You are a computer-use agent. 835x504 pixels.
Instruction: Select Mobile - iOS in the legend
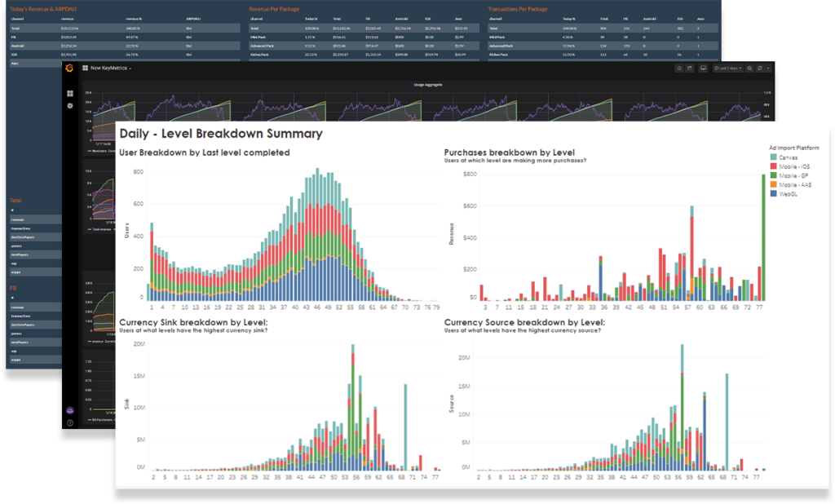(x=792, y=166)
